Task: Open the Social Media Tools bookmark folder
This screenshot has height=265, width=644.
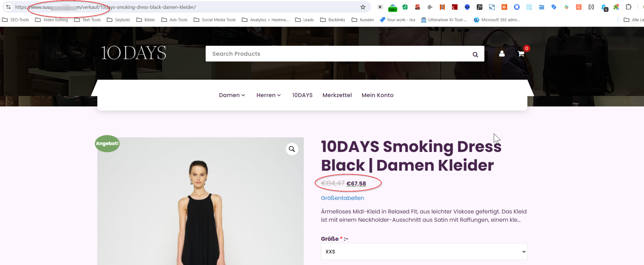Action: (215, 20)
